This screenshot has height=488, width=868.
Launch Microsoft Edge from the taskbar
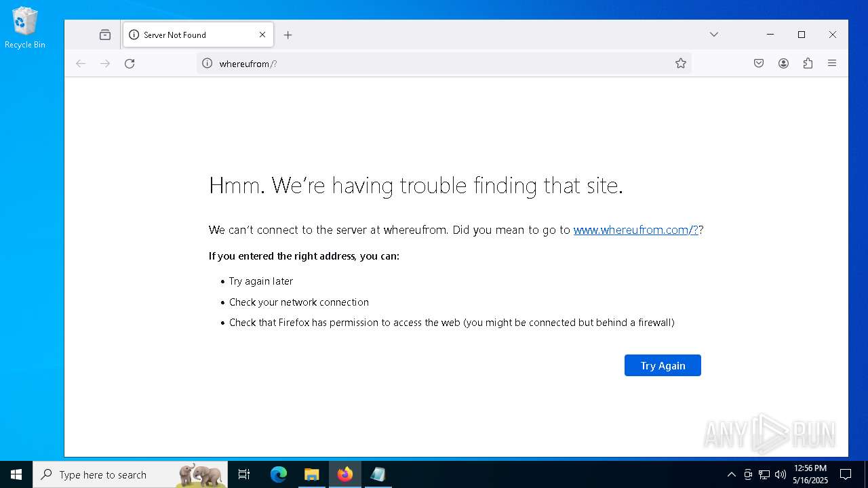click(279, 474)
